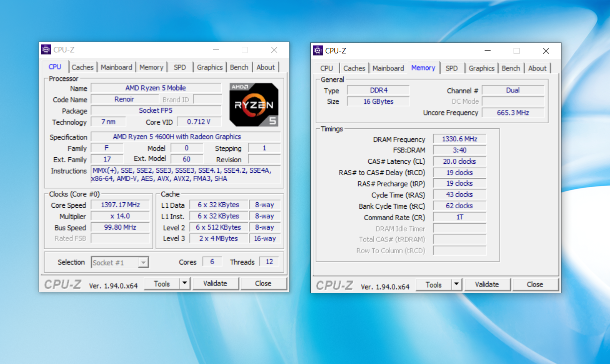
Task: Click the Threads value 12
Action: 269,262
